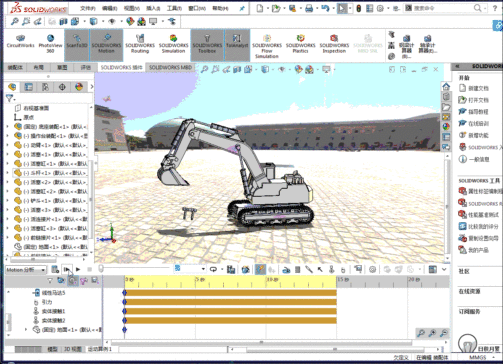Open the Motion Study Properties gear icon
Screen dimensions: 503x364
373,269
